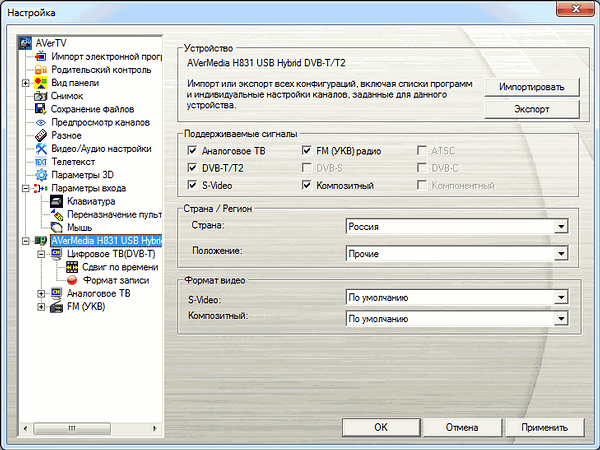Collapse the Параметры входа tree node
The width and height of the screenshot is (600, 450).
point(26,188)
